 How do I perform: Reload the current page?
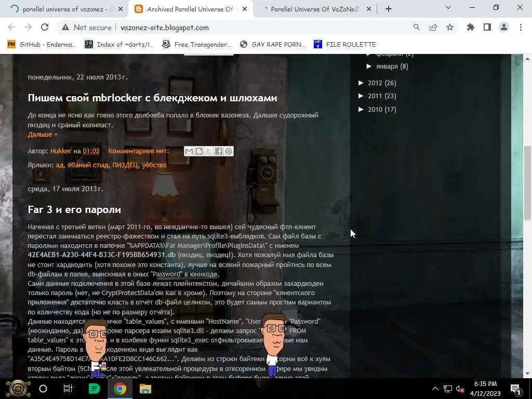(45, 28)
